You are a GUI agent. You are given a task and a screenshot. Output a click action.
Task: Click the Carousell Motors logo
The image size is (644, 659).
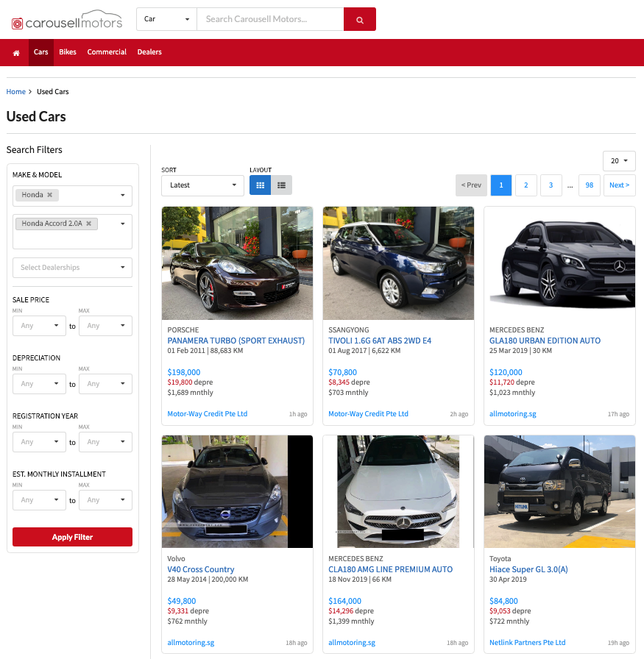67,21
